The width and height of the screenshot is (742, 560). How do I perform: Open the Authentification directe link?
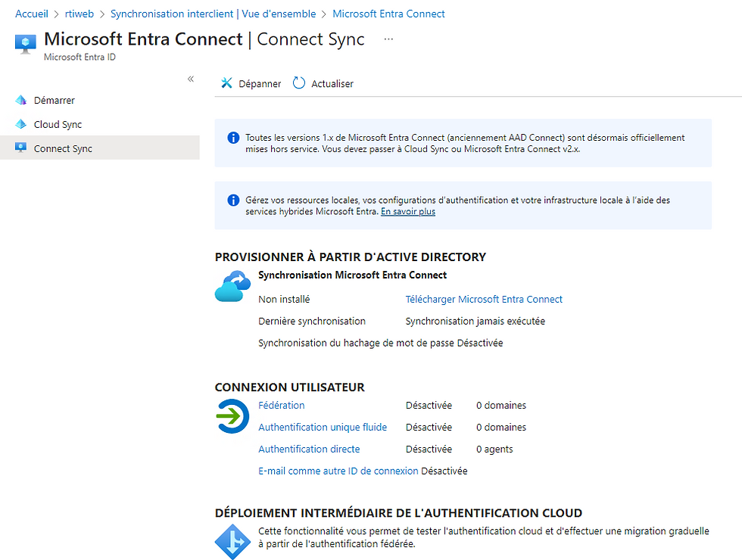309,449
